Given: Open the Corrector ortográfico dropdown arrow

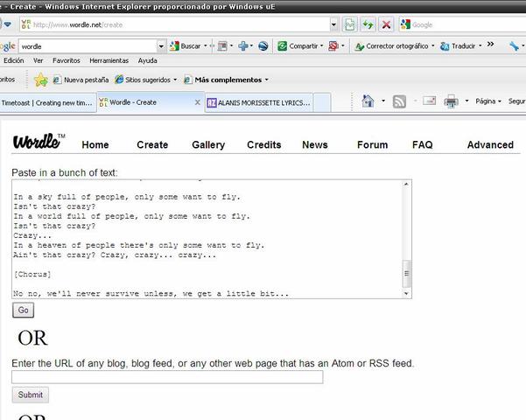Looking at the screenshot, I should point(432,46).
